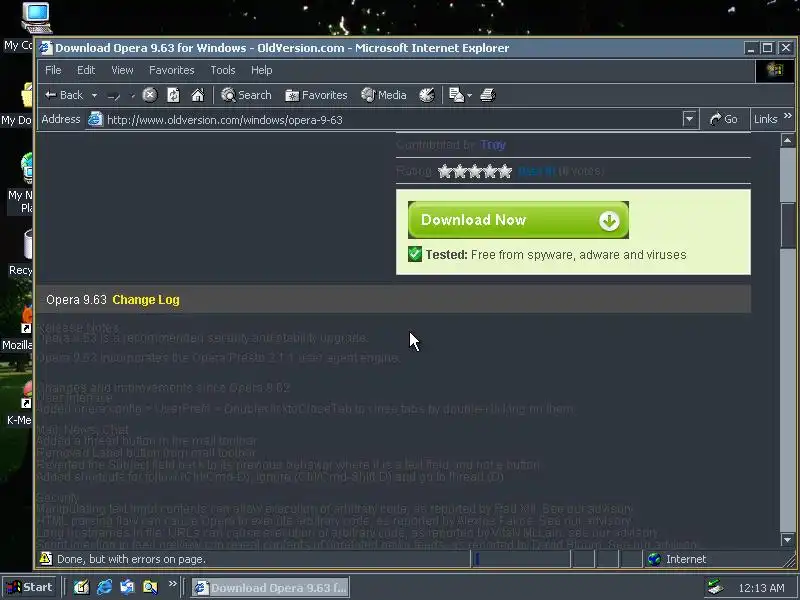Click the page scrollbar up arrow
800x600 pixels.
click(787, 140)
